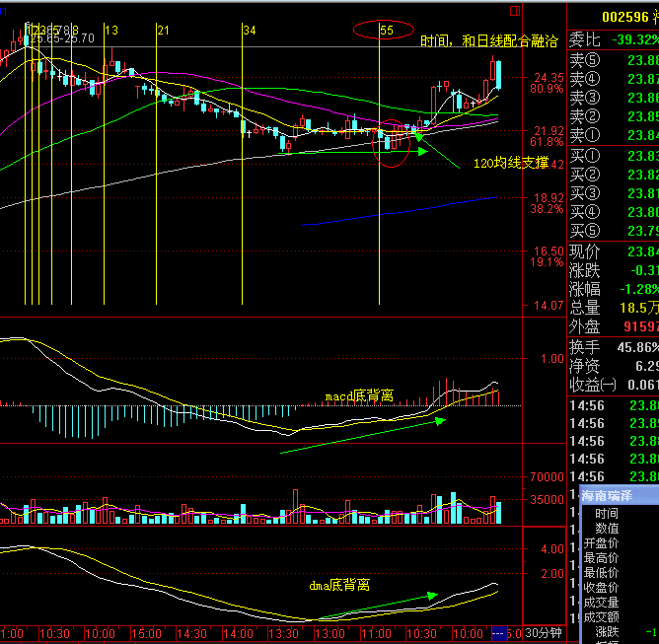Click the 61.8% retracement level label
659x644 pixels.
pyautogui.click(x=547, y=142)
